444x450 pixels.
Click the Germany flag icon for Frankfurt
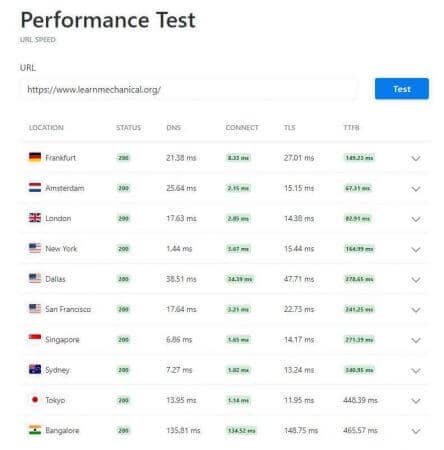(35, 157)
